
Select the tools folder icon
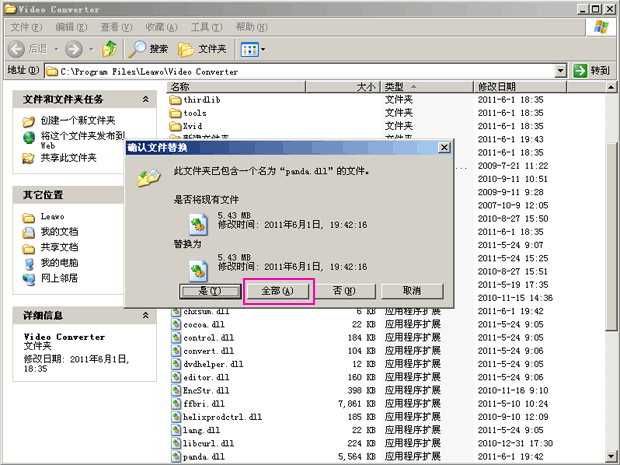pyautogui.click(x=175, y=113)
